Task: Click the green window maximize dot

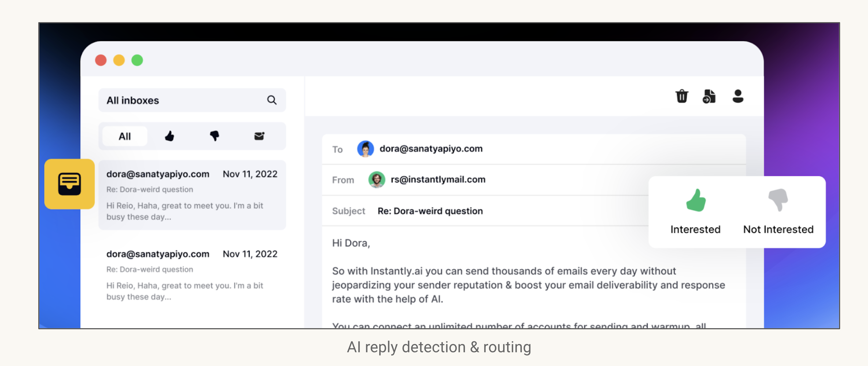Action: click(137, 60)
